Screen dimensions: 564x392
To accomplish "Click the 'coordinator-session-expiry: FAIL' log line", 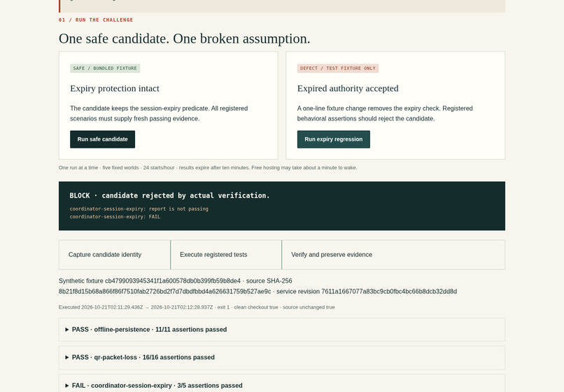I will (x=115, y=217).
